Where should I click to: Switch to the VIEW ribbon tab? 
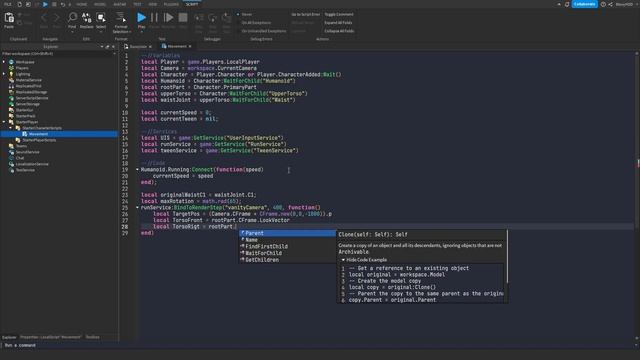(x=153, y=4)
